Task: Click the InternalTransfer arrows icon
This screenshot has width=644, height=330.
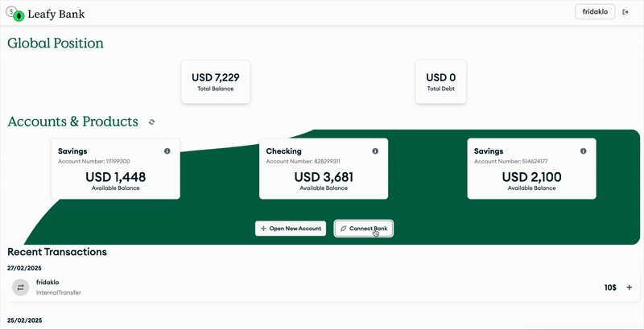Action: pyautogui.click(x=21, y=287)
